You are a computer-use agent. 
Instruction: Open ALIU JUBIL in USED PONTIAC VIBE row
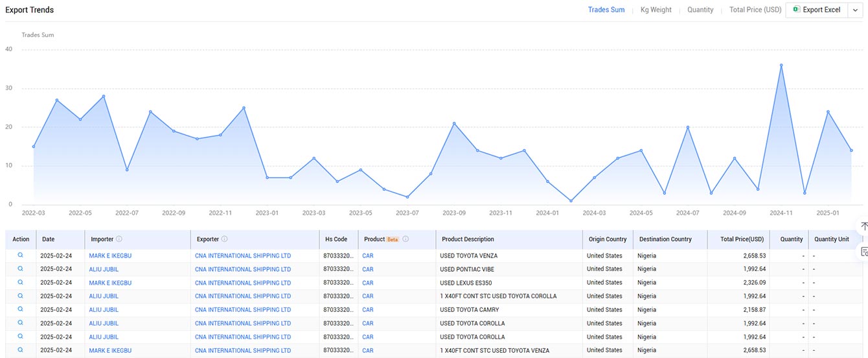point(104,269)
